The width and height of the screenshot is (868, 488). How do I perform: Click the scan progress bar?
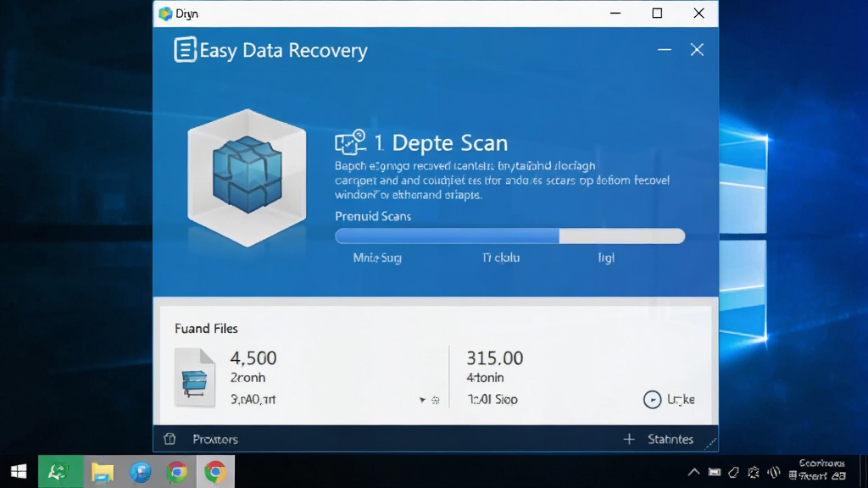tap(509, 236)
